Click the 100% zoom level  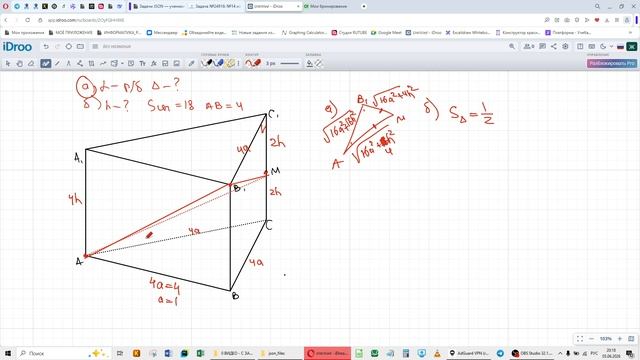coord(605,339)
